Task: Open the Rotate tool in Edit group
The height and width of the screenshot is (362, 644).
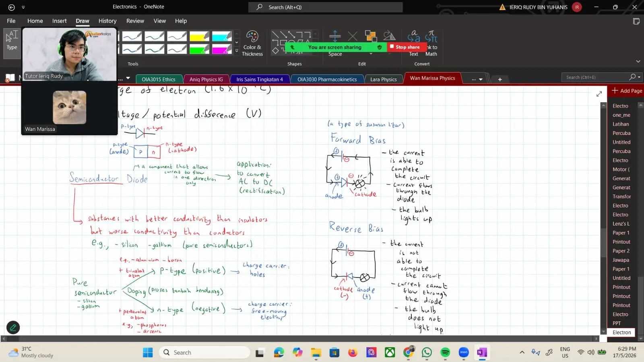Action: point(389,36)
